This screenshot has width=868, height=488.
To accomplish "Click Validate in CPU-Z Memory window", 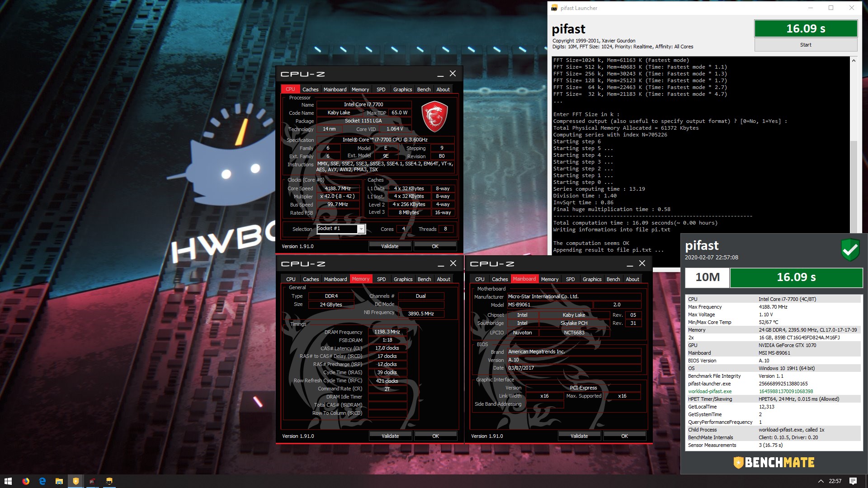I will pyautogui.click(x=390, y=436).
